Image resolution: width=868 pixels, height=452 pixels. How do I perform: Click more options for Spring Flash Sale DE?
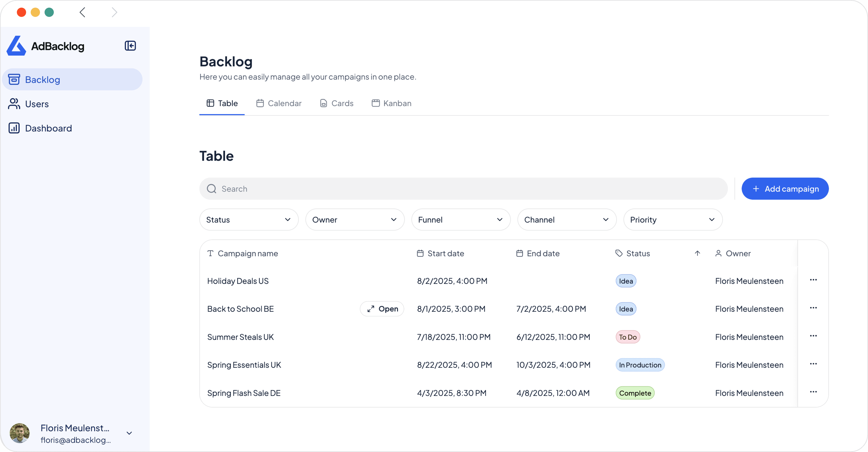[x=813, y=392]
